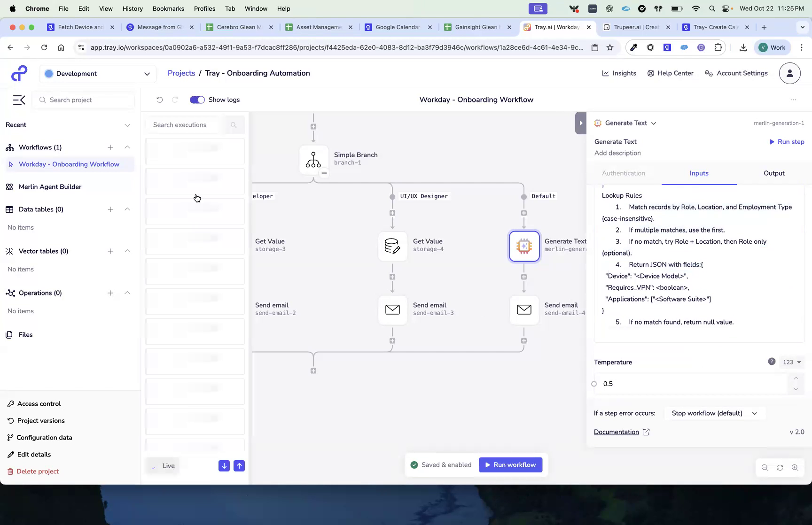This screenshot has width=812, height=525.
Task: Select the Send email send-email-3 envelope node
Action: click(x=392, y=310)
